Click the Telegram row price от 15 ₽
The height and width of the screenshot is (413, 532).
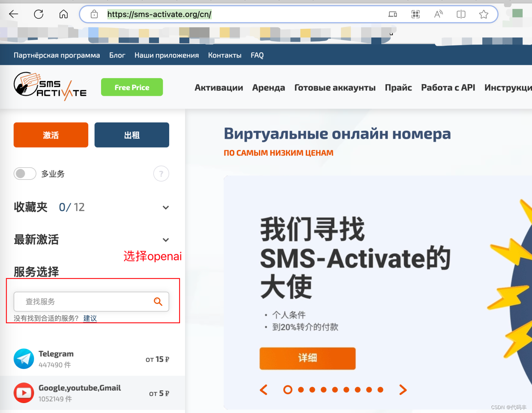(x=157, y=359)
